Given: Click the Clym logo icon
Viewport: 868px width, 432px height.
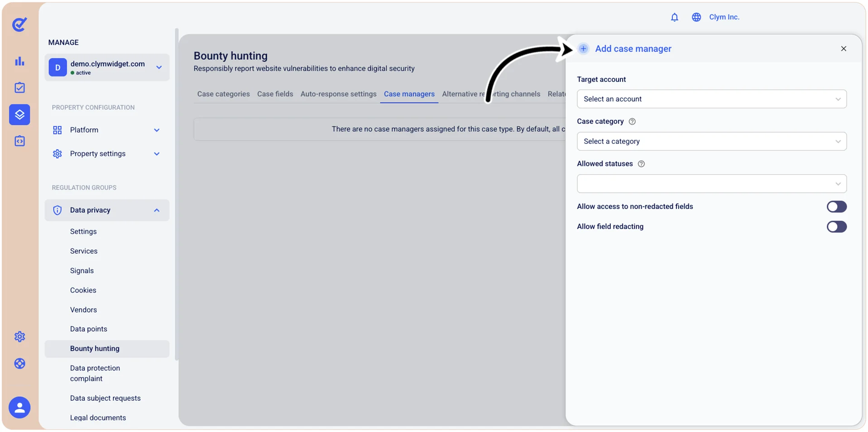Looking at the screenshot, I should (x=19, y=24).
